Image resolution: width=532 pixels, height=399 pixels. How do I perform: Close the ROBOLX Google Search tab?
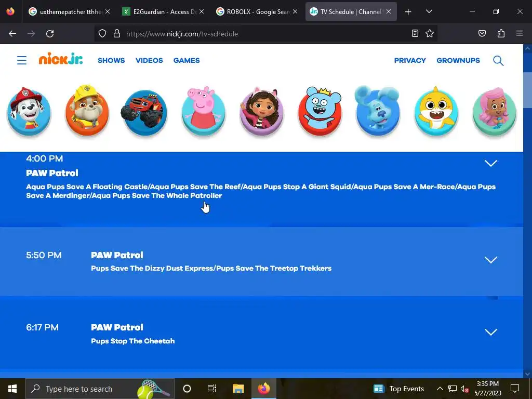pyautogui.click(x=295, y=11)
